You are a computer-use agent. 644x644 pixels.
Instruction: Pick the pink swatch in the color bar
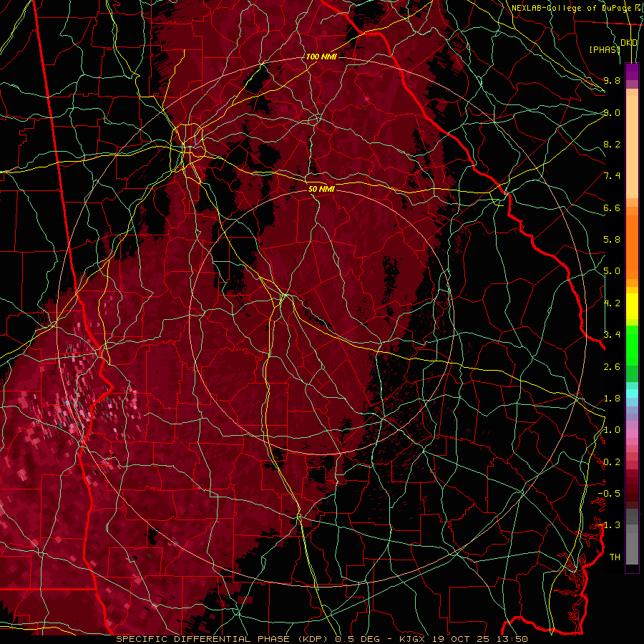point(632,434)
